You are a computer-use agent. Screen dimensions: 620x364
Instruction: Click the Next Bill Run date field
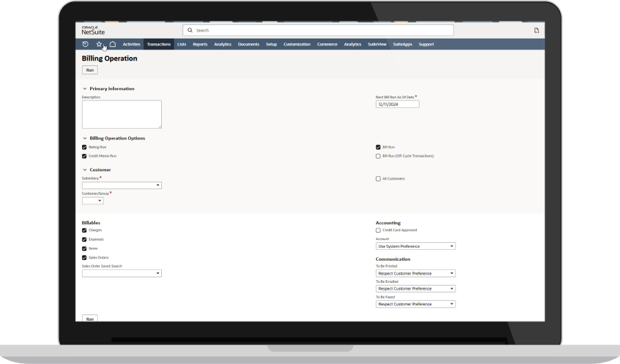click(x=397, y=105)
